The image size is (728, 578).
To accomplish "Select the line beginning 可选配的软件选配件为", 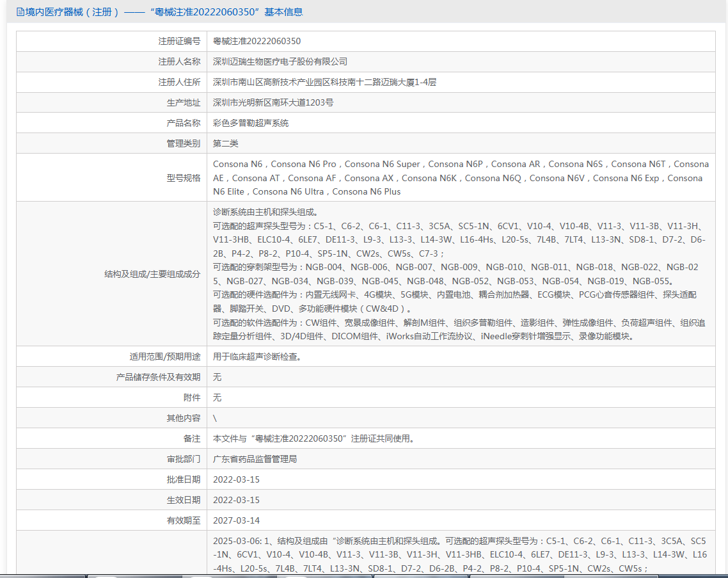I will [459, 330].
